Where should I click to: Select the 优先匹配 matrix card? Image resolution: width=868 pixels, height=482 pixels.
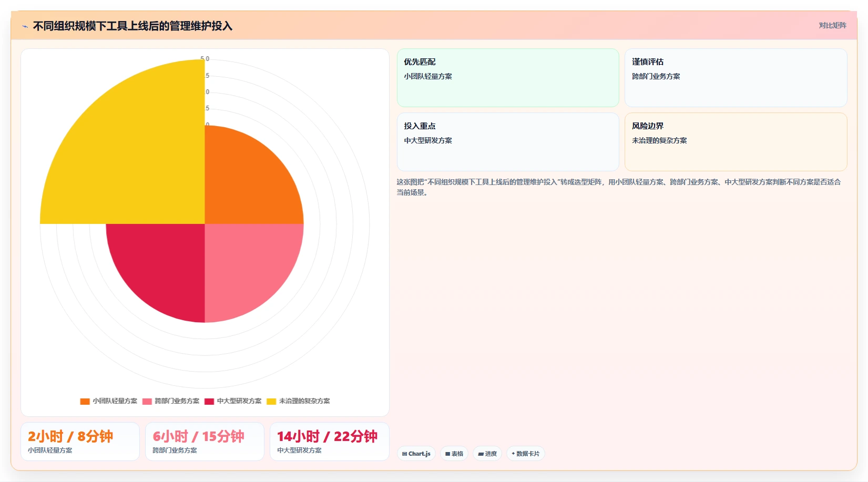508,78
